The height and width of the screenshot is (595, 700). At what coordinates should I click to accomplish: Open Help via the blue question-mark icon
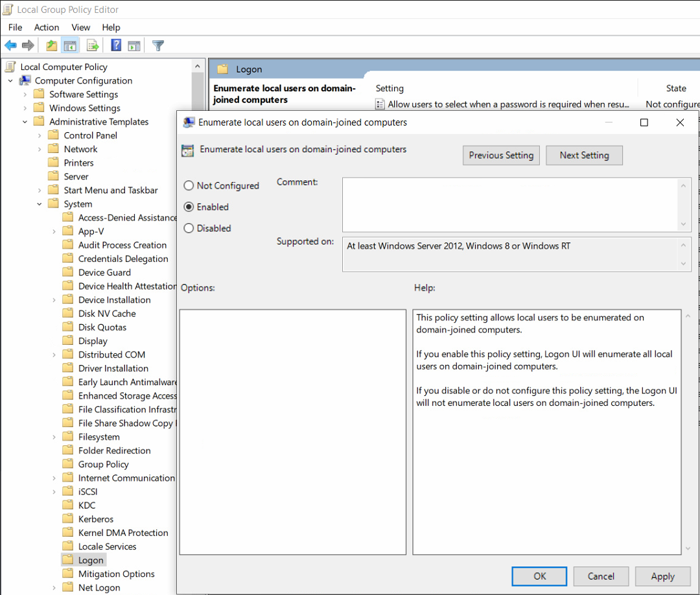[116, 45]
